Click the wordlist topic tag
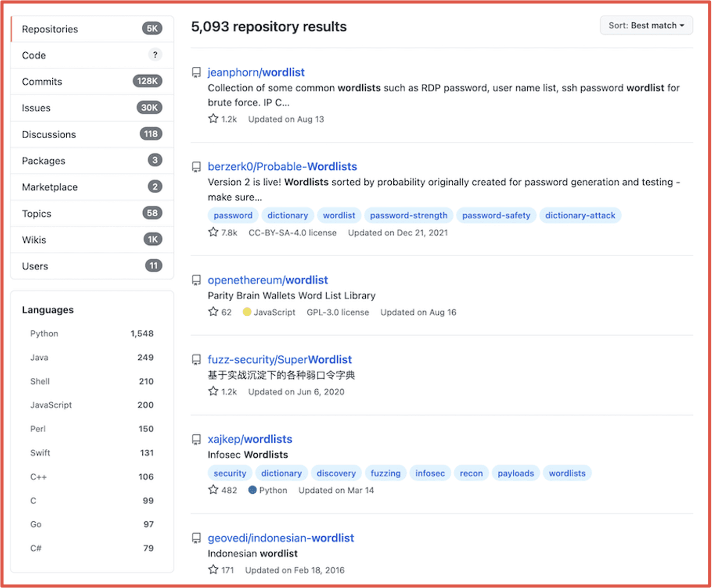The width and height of the screenshot is (712, 588). 339,215
